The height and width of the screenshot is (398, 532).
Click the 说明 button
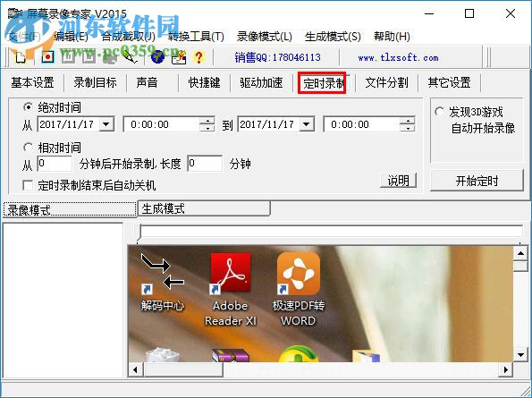point(398,181)
